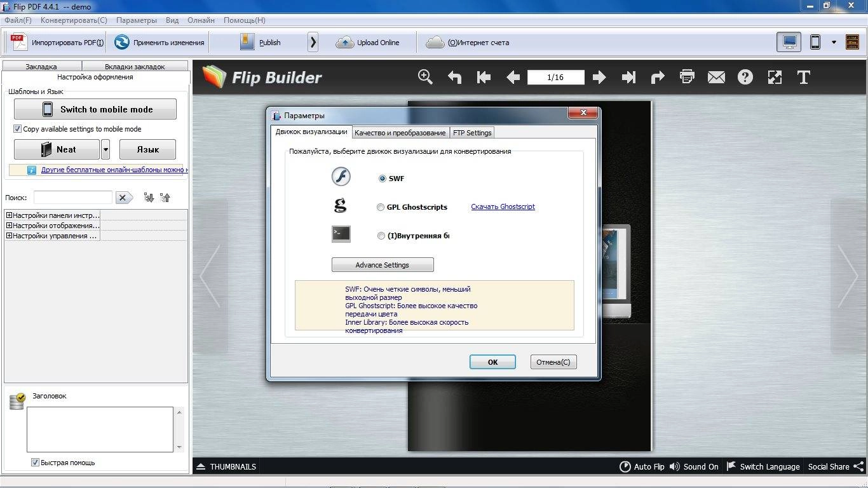Click the Заголовок description text box
This screenshot has height=488, width=868.
tap(100, 430)
